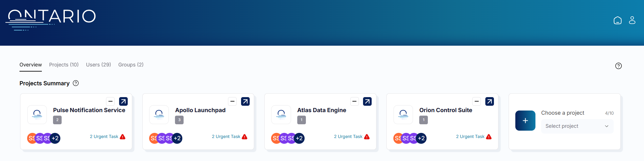Open the Groups (2) tab
The image size is (644, 161).
(131, 65)
